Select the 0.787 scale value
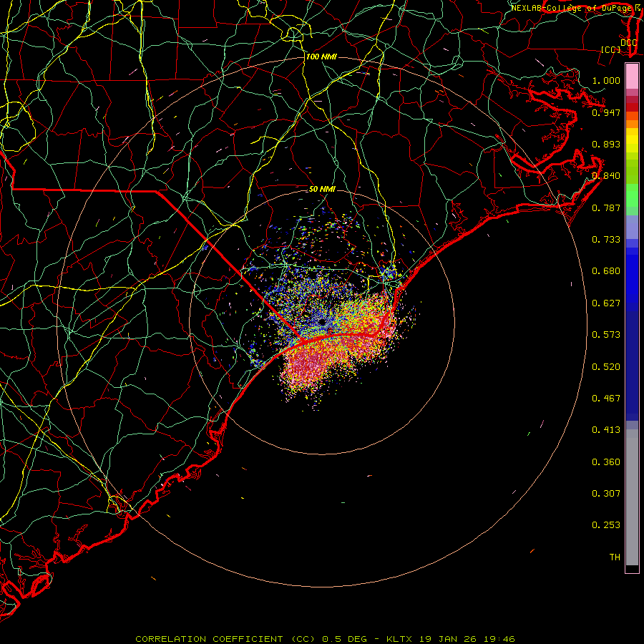Screen dimensions: 644x644 606,208
